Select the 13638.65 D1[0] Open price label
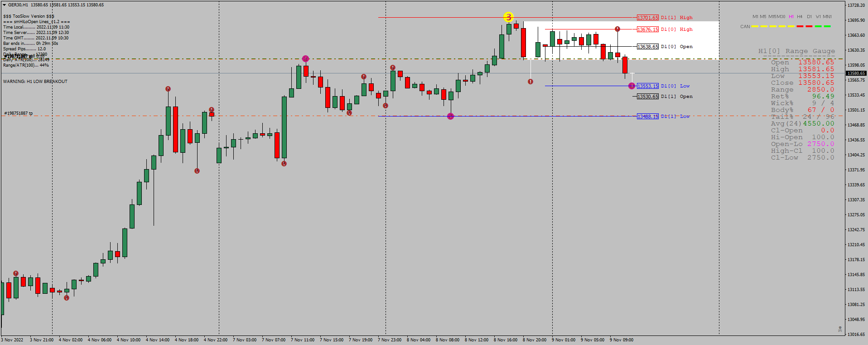Screen dimensions: 868x345 (x=648, y=47)
